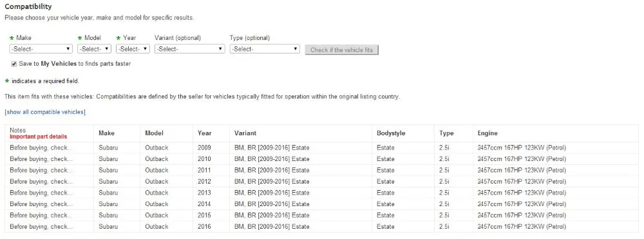Image resolution: width=644 pixels, height=239 pixels.
Task: Click the Year column header
Action: [204, 133]
